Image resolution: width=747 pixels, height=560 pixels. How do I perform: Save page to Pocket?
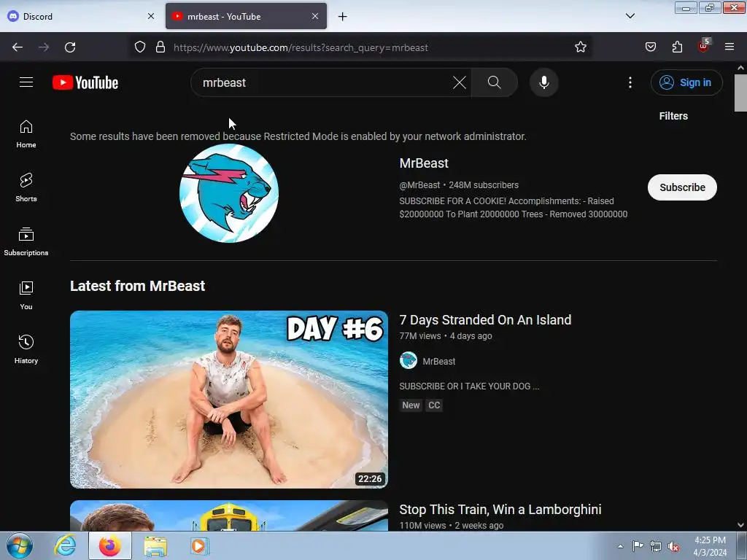[x=650, y=47]
